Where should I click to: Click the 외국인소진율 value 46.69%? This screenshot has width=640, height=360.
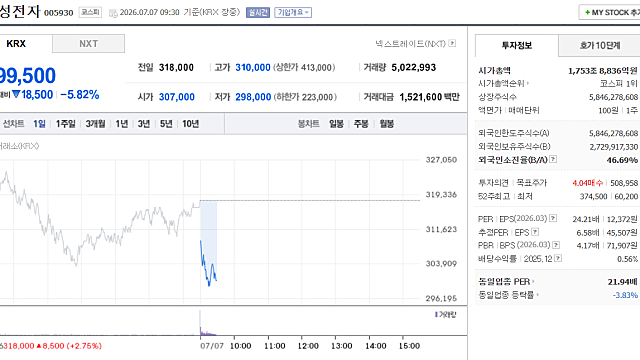click(622, 160)
